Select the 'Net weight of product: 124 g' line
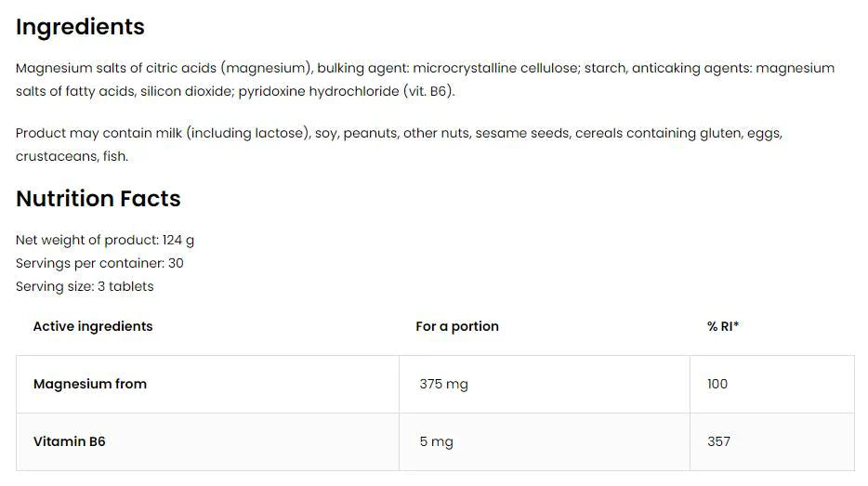This screenshot has height=486, width=868. pos(105,240)
